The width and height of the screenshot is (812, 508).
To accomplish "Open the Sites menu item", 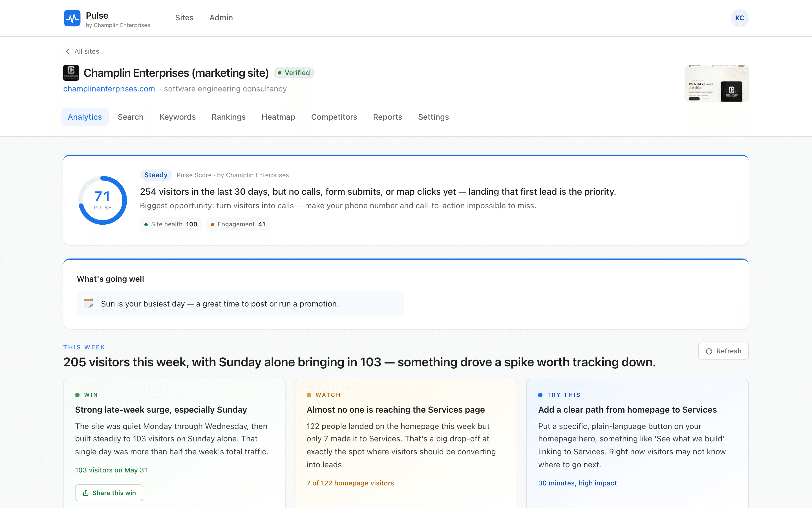I will coord(184,18).
